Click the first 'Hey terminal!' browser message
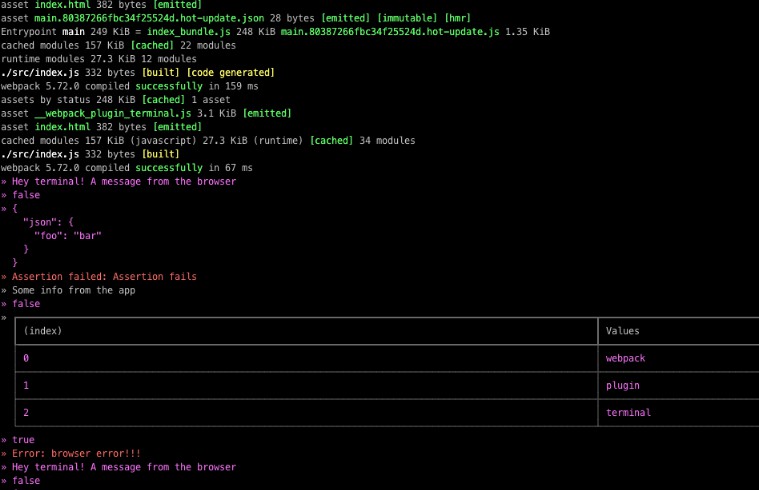 [124, 182]
